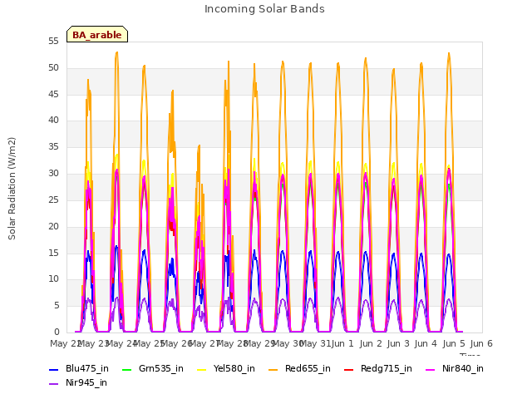This screenshot has width=532, height=399.
Task: Click the 15 y-axis tick label
Action: click(53, 253)
